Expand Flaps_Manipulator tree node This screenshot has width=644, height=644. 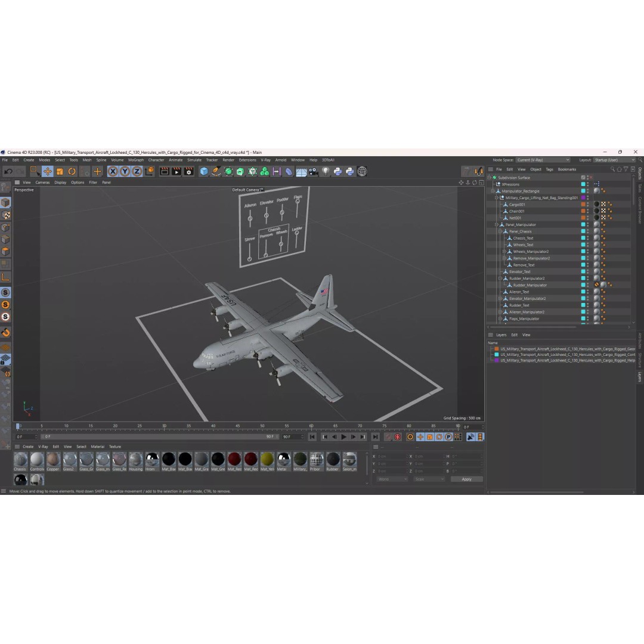pos(500,318)
